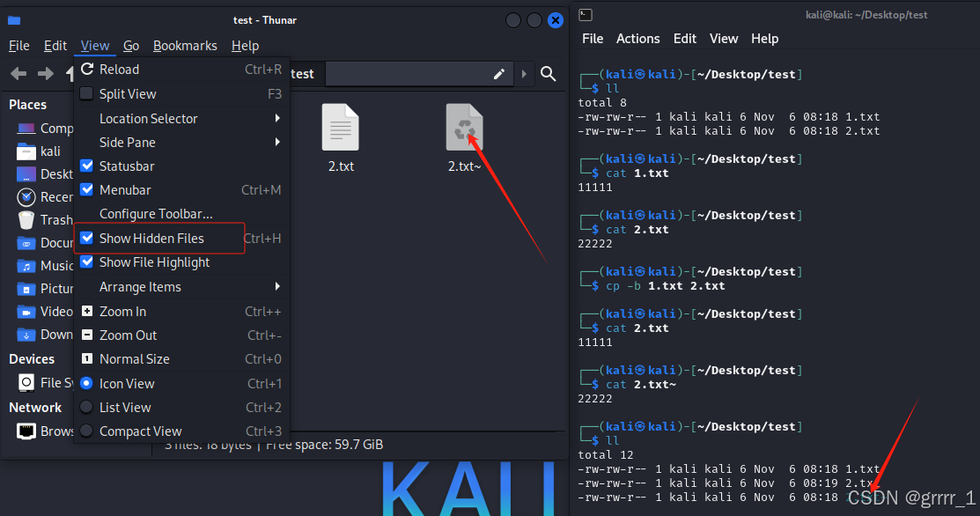Toggle the Statusbar checkbox
This screenshot has width=980, height=516.
tap(87, 166)
